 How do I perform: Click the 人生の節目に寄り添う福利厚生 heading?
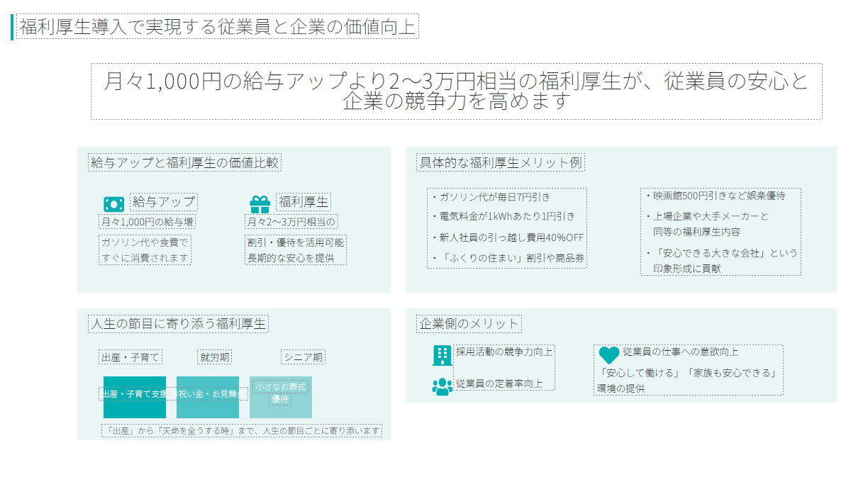click(x=178, y=324)
